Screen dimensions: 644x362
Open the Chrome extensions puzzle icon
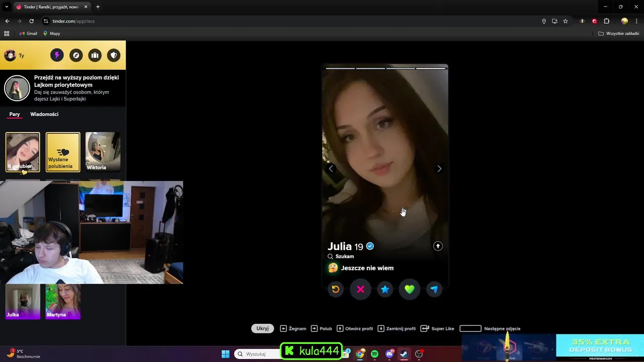click(x=606, y=21)
